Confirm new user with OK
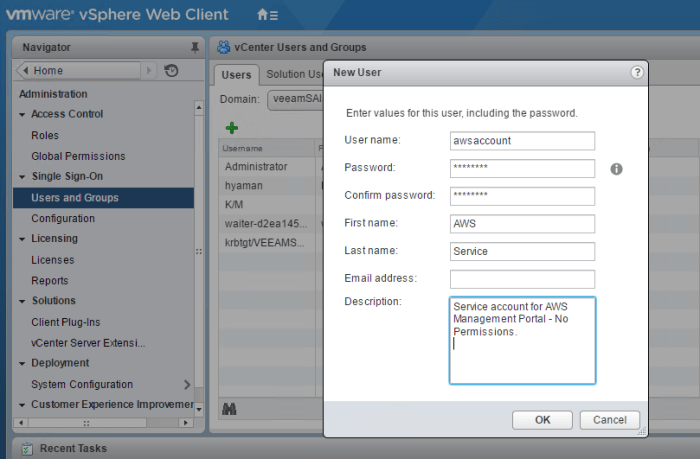The width and height of the screenshot is (700, 459). (542, 420)
